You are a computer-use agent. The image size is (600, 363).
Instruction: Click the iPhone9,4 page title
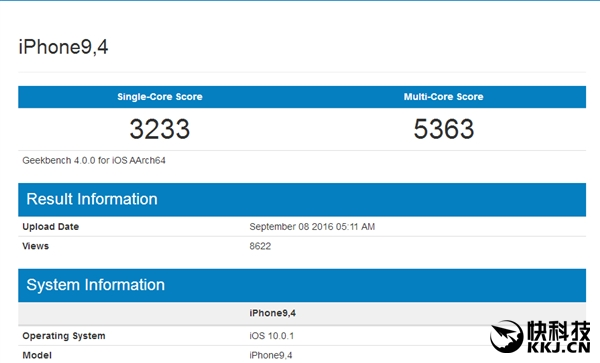point(64,47)
